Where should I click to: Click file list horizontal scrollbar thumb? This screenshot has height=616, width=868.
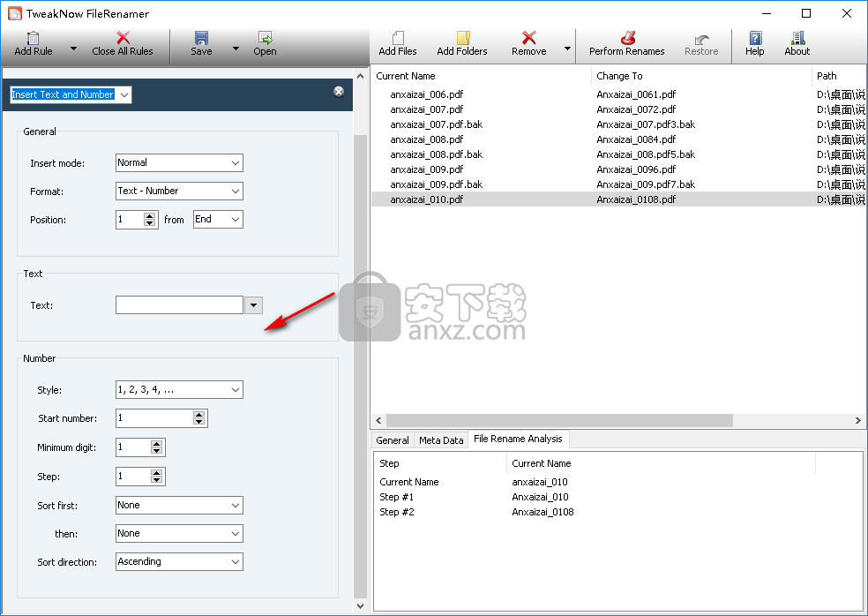[559, 420]
